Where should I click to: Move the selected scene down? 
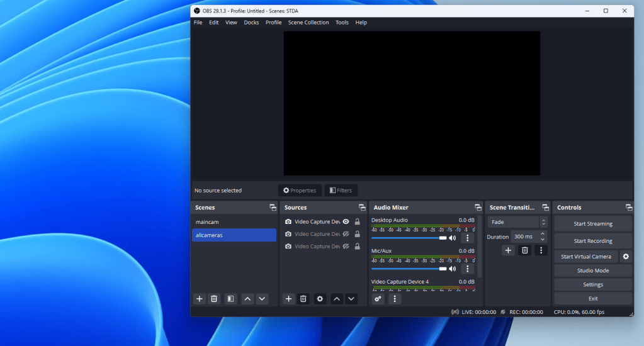click(x=262, y=299)
